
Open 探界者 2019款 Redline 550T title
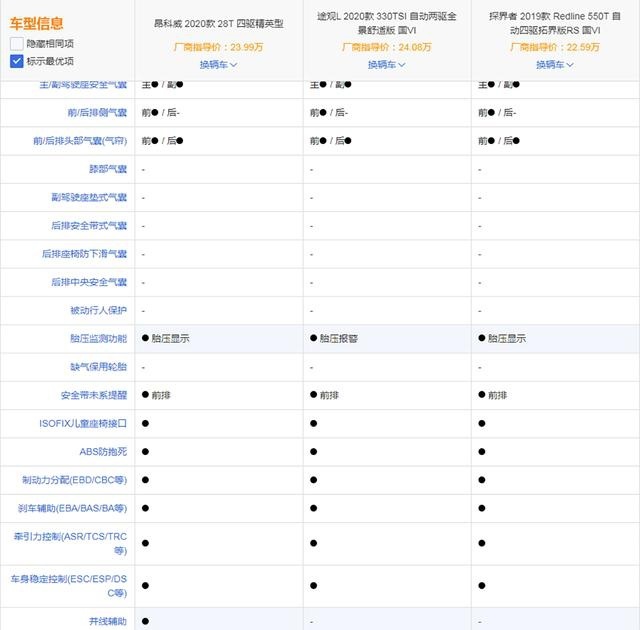point(555,23)
